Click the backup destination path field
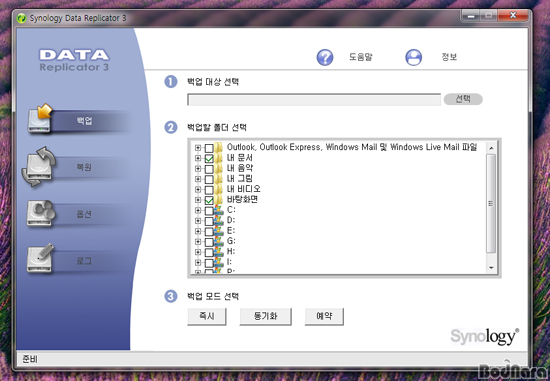 [x=314, y=100]
